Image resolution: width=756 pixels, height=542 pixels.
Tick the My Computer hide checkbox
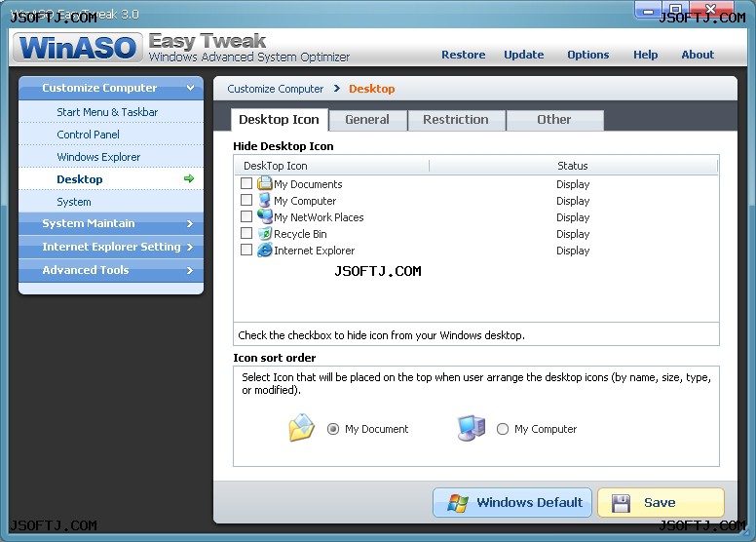[x=246, y=200]
